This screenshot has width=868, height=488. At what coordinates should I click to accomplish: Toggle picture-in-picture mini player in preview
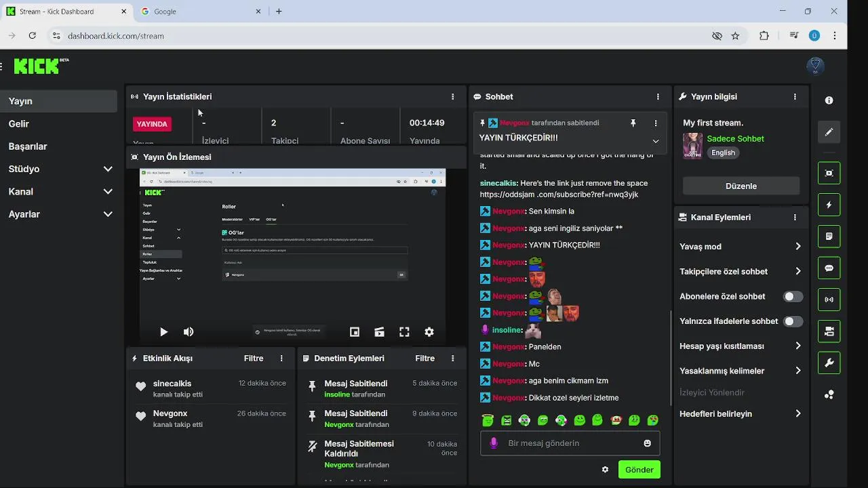[354, 332]
